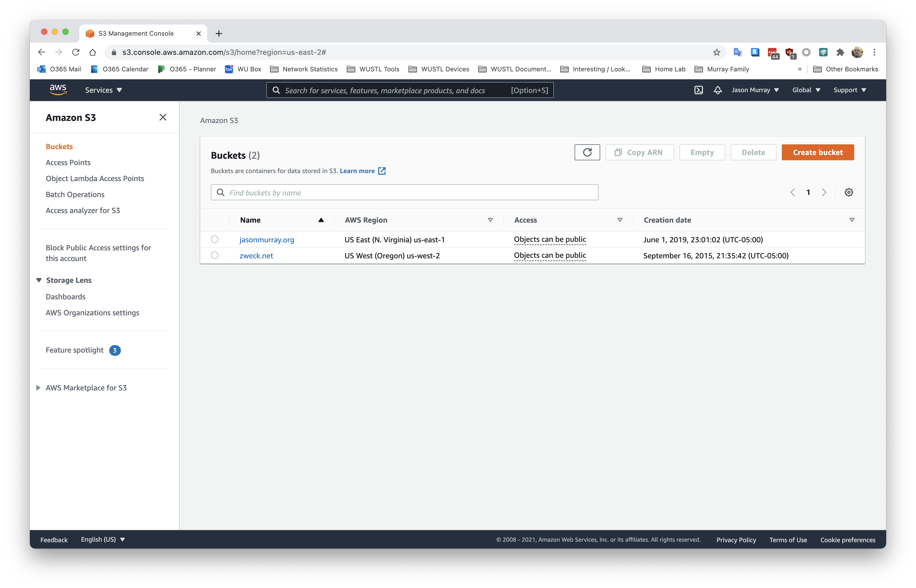Select the zweck.net bucket radio button
Image resolution: width=916 pixels, height=588 pixels.
click(x=215, y=255)
